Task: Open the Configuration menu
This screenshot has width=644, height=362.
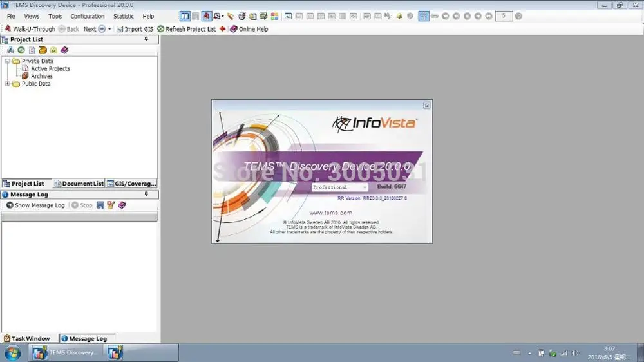Action: coord(88,17)
